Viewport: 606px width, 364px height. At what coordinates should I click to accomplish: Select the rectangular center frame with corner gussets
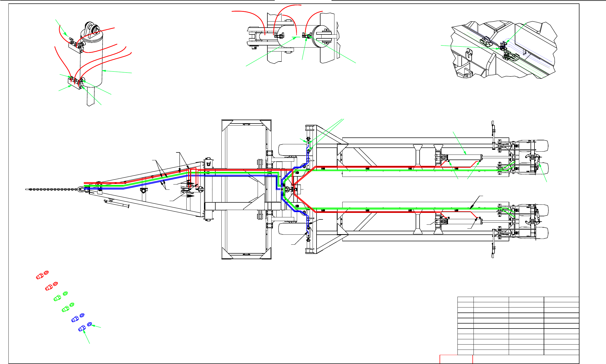246,189
